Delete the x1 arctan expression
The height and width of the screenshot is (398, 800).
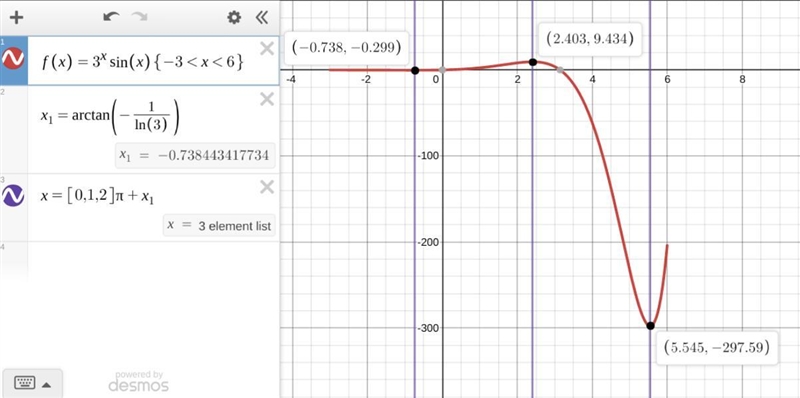(267, 99)
